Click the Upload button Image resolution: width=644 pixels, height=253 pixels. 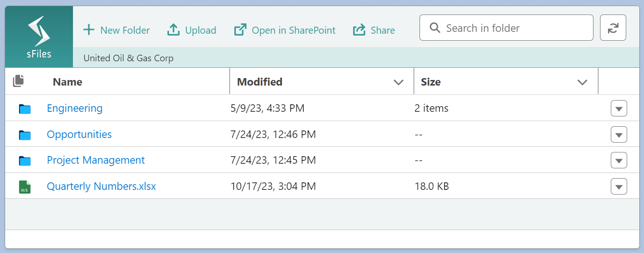tap(192, 30)
